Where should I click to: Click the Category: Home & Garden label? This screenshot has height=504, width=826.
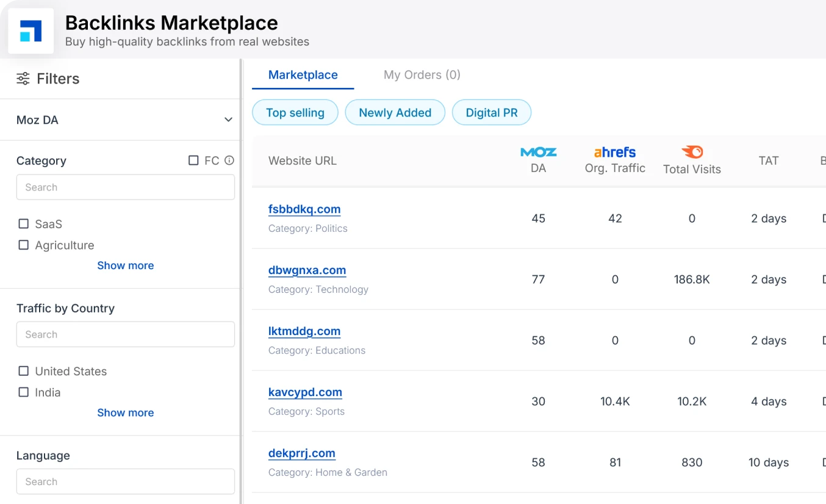[x=328, y=472]
